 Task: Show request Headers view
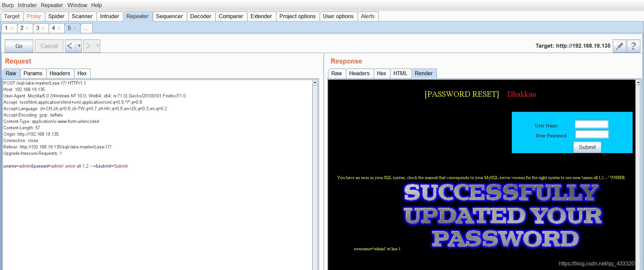[x=60, y=74]
